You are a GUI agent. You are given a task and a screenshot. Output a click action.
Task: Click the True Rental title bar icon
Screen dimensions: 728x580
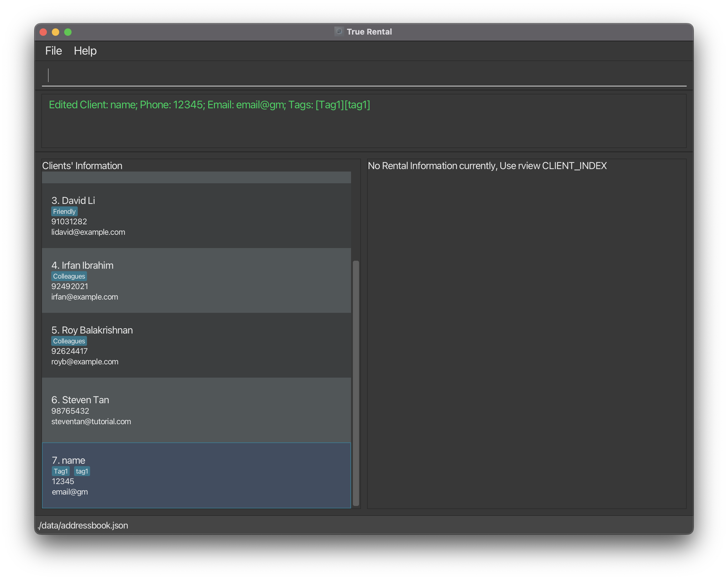point(339,31)
